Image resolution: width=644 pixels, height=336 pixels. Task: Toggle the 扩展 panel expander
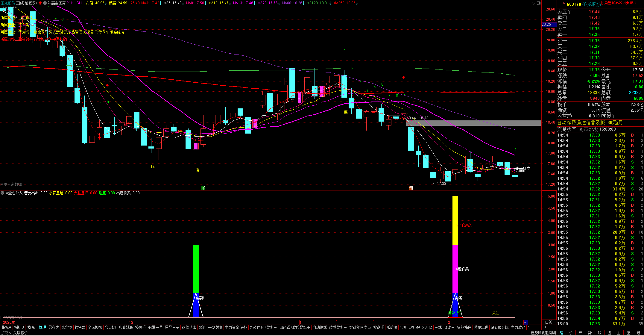pos(6,333)
